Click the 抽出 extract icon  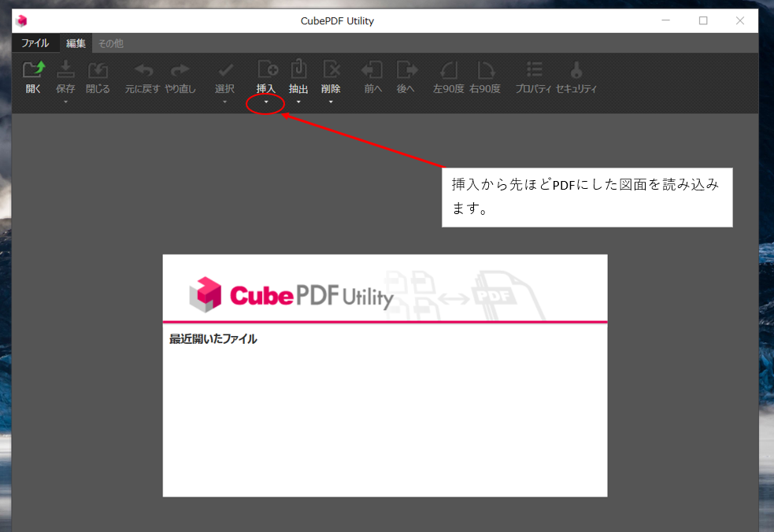(x=298, y=69)
